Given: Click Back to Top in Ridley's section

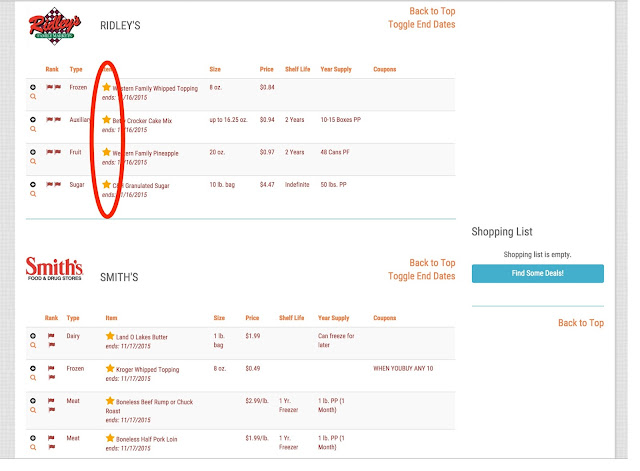Looking at the screenshot, I should (x=432, y=11).
